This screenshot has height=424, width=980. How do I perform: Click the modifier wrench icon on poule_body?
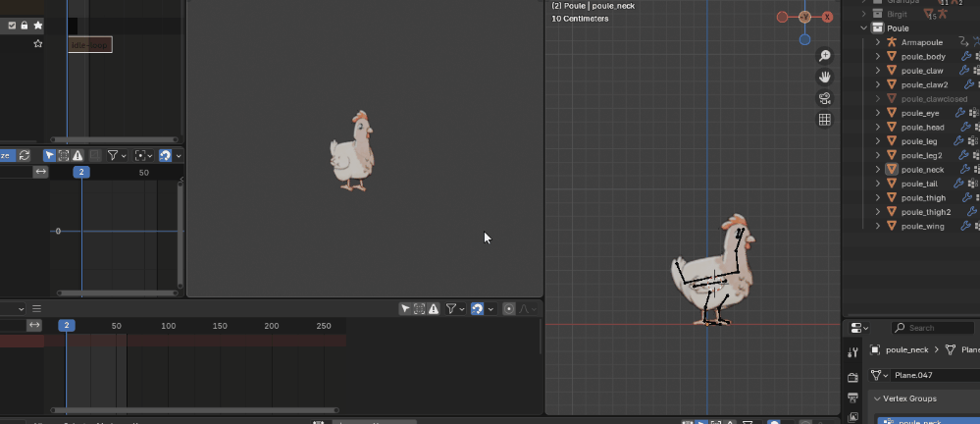pos(966,56)
